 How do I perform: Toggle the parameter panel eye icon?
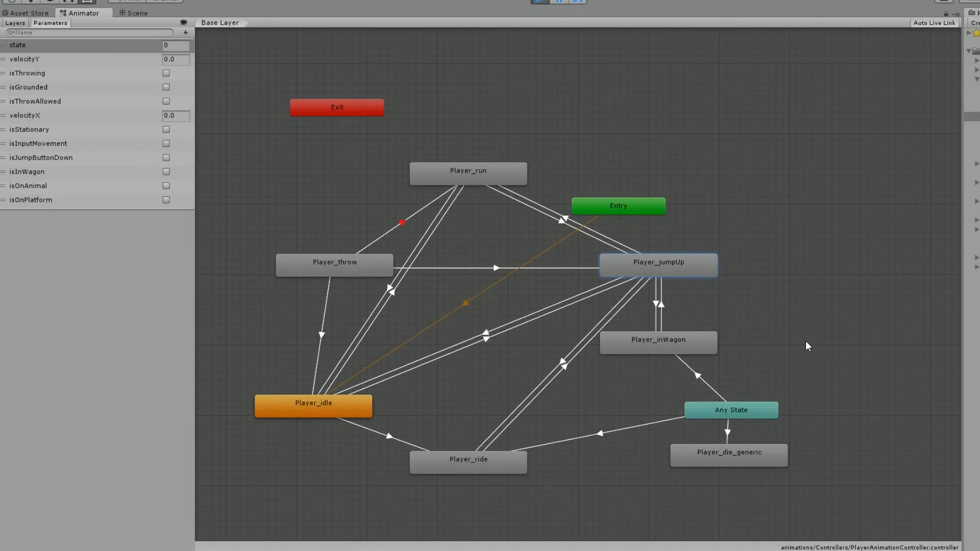click(183, 22)
